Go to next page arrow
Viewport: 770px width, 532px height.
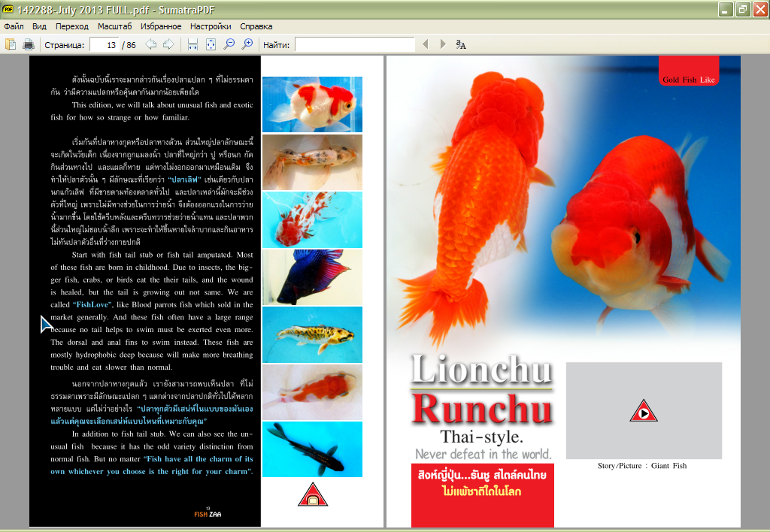point(168,44)
